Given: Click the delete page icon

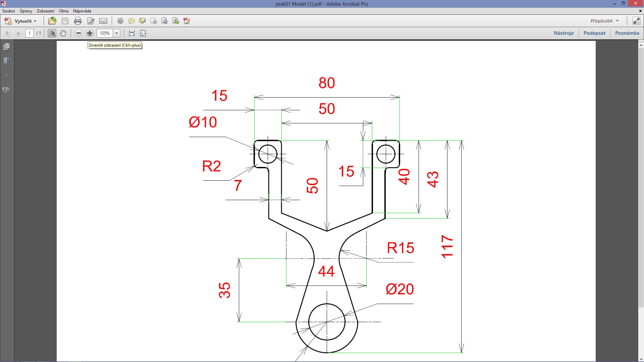Looking at the screenshot, I should (154, 21).
